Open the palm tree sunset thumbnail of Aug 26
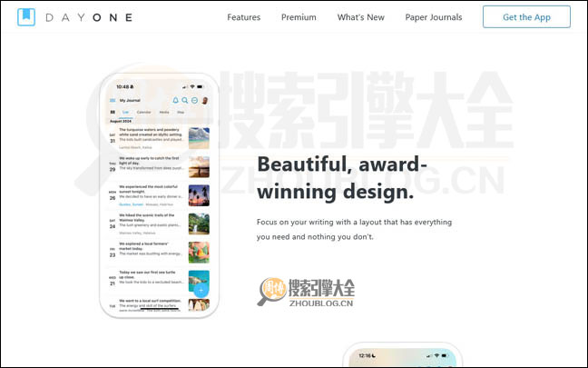This screenshot has width=588, height=368. [199, 195]
